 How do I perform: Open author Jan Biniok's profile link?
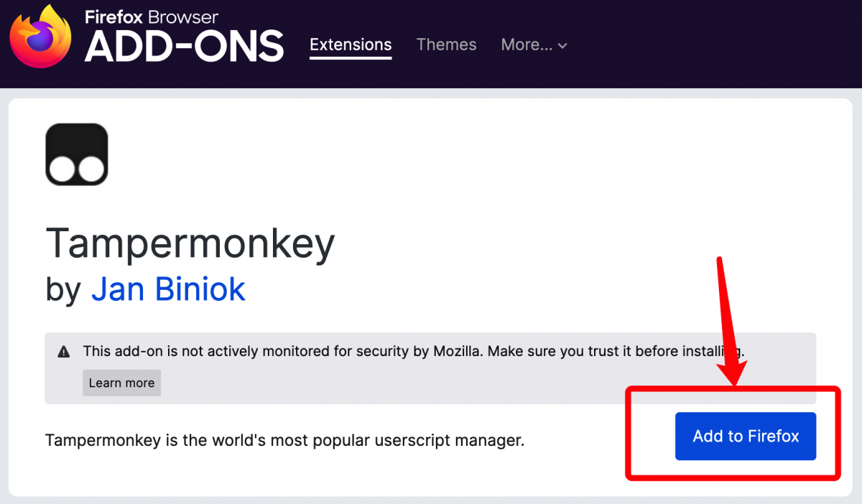click(168, 289)
